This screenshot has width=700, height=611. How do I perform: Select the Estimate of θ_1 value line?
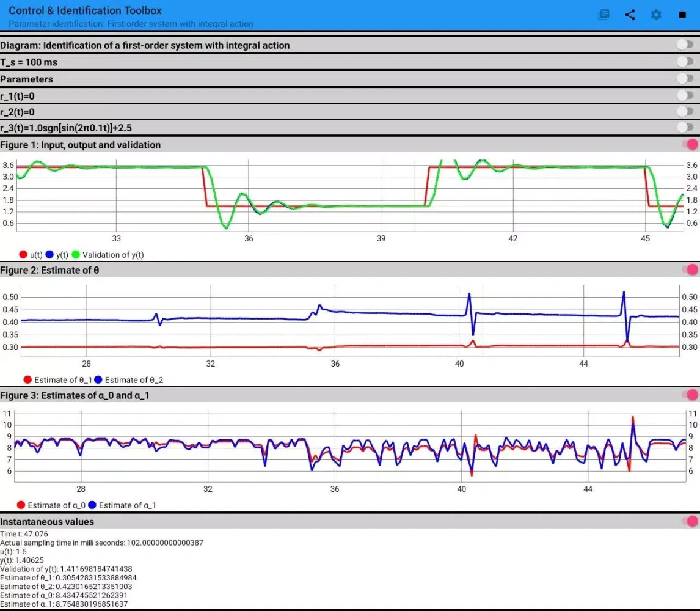tap(68, 577)
